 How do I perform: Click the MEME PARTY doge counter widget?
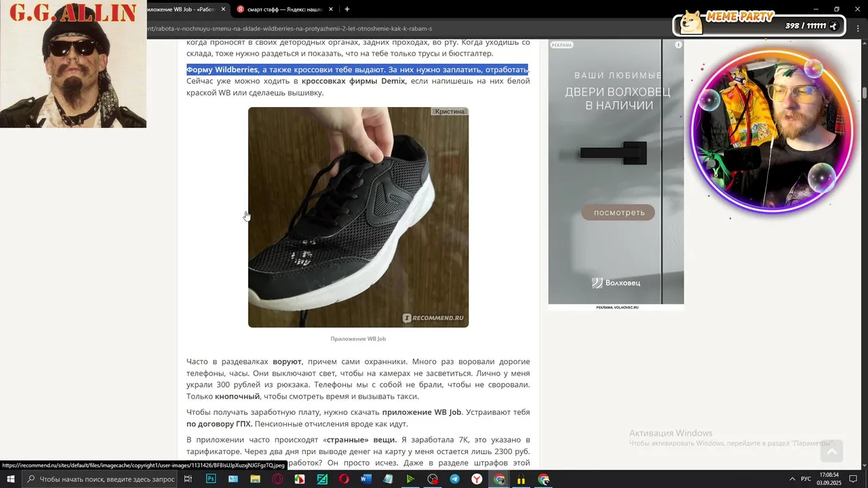758,22
